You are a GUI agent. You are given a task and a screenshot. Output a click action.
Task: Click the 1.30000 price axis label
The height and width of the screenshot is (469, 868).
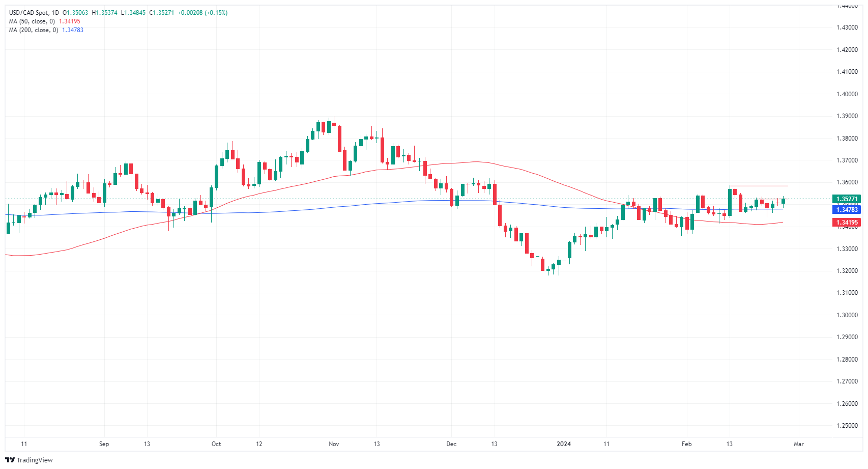tap(847, 315)
